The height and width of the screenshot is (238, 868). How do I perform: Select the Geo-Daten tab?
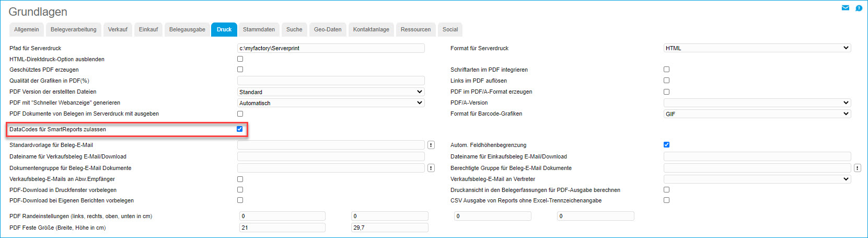pos(328,29)
